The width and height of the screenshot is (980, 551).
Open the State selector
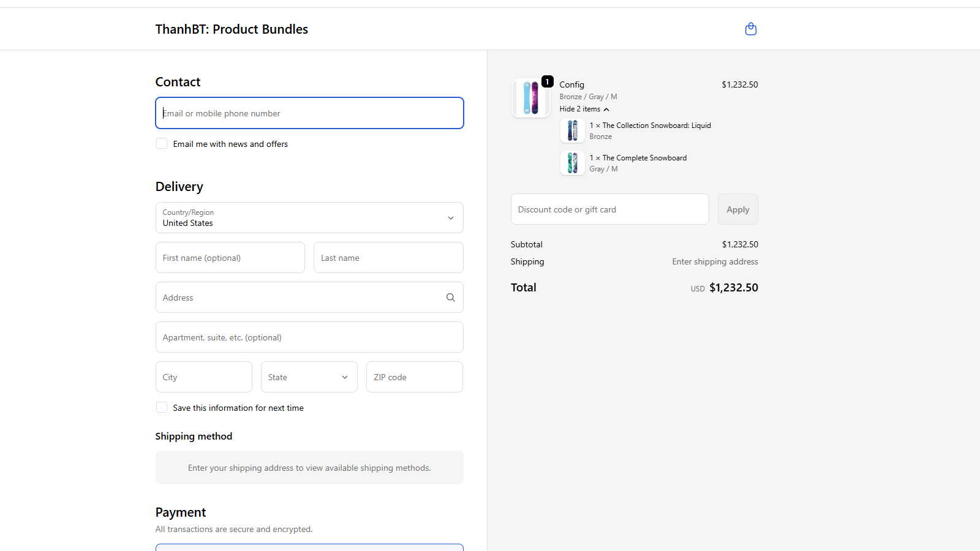click(x=309, y=377)
